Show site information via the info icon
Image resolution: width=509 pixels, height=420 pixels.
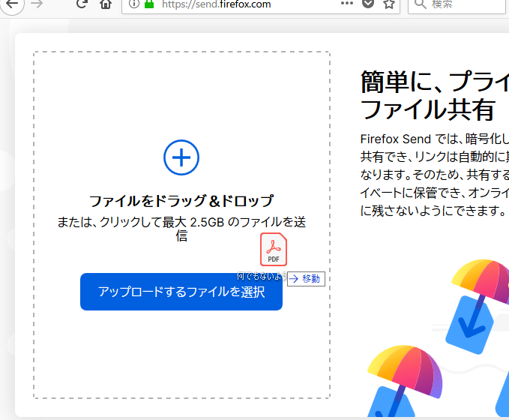click(x=133, y=4)
